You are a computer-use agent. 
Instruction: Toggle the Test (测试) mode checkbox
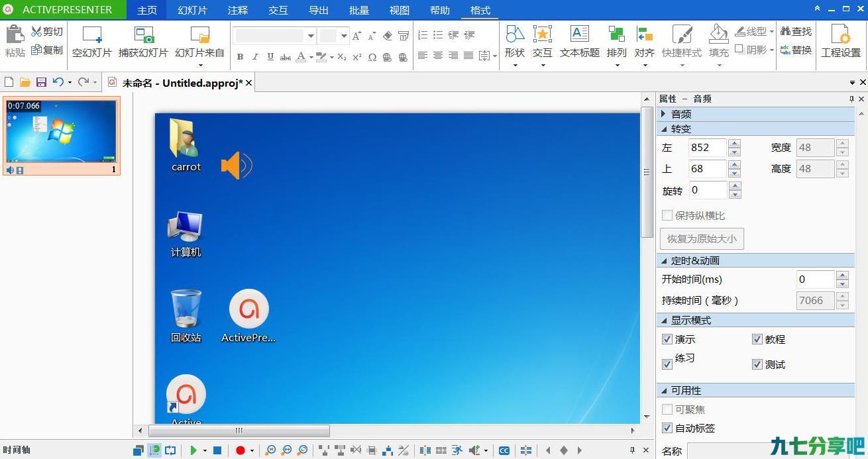757,364
